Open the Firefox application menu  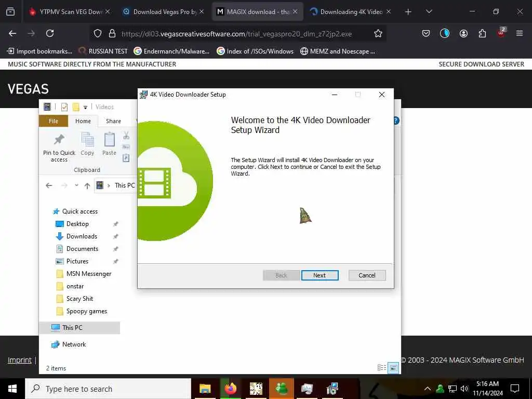520,33
